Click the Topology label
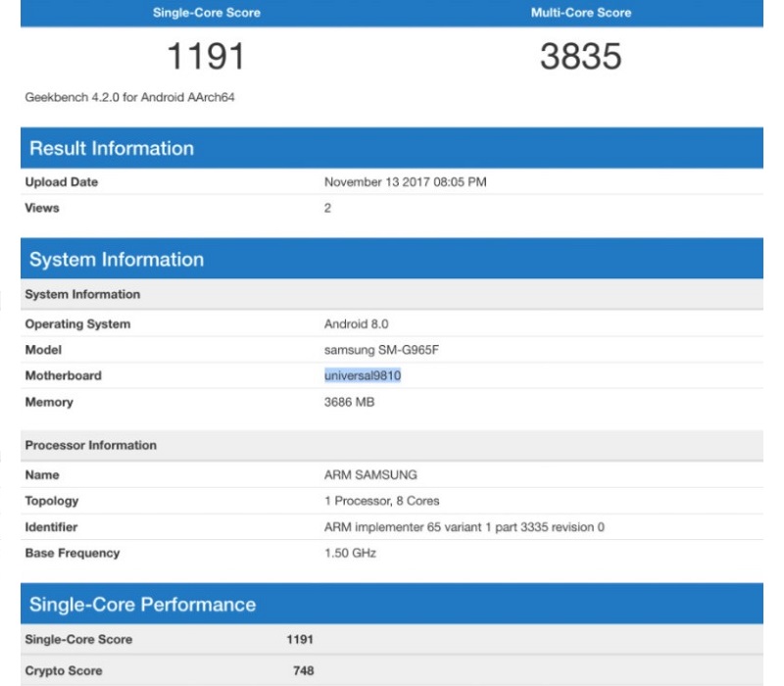The image size is (784, 686). click(52, 501)
